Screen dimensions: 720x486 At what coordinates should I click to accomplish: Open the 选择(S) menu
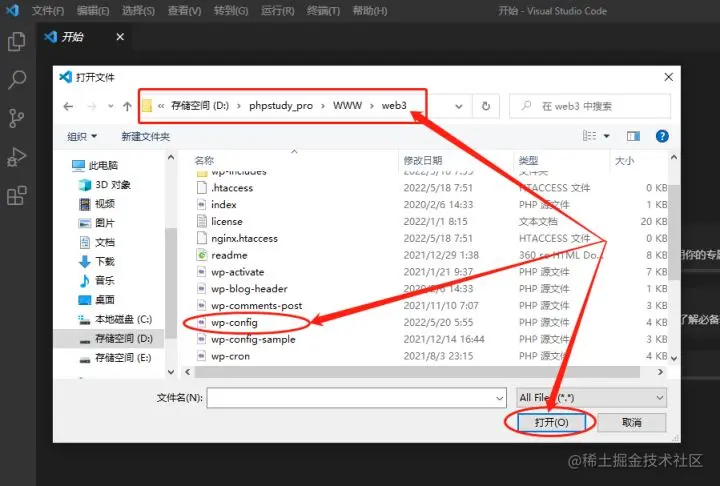point(138,11)
